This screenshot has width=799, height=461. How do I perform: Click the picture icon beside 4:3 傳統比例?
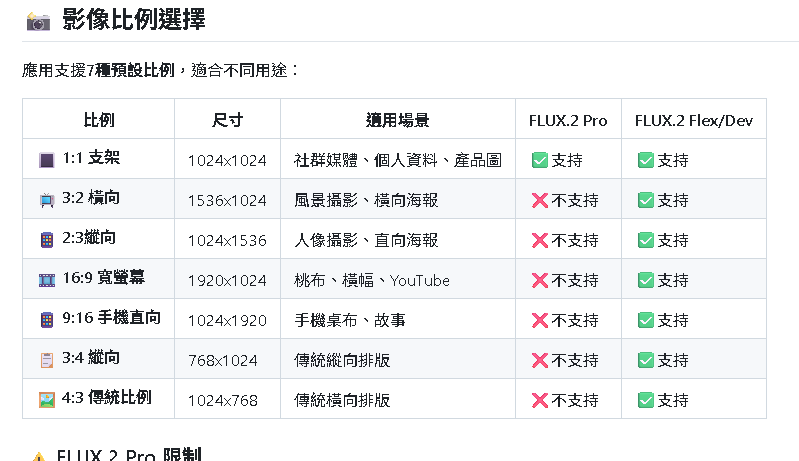(x=47, y=400)
